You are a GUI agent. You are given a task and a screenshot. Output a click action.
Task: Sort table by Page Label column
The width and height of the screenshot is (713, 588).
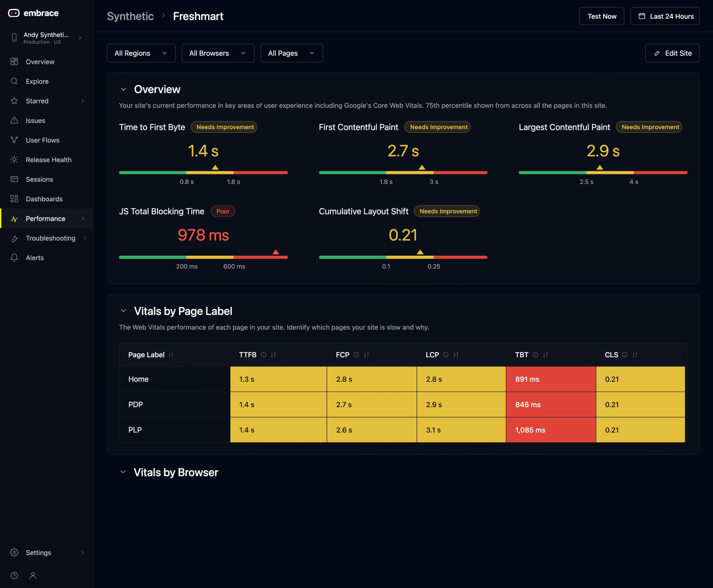point(171,355)
